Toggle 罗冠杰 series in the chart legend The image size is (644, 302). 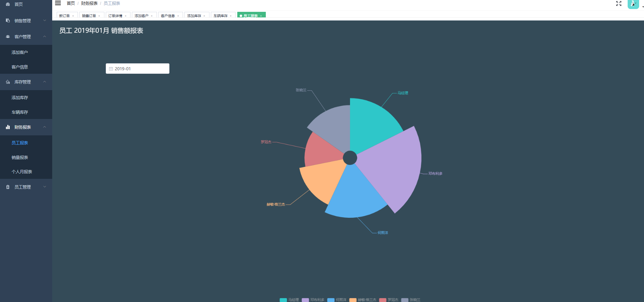pos(389,300)
